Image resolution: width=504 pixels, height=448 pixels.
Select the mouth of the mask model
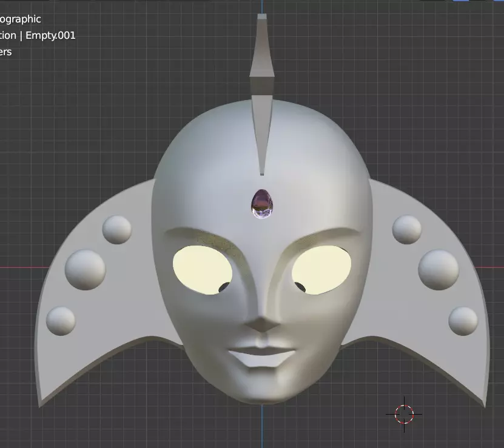point(262,356)
